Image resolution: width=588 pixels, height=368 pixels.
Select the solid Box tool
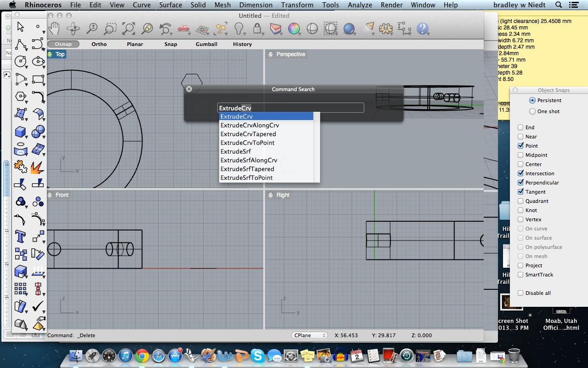21,132
